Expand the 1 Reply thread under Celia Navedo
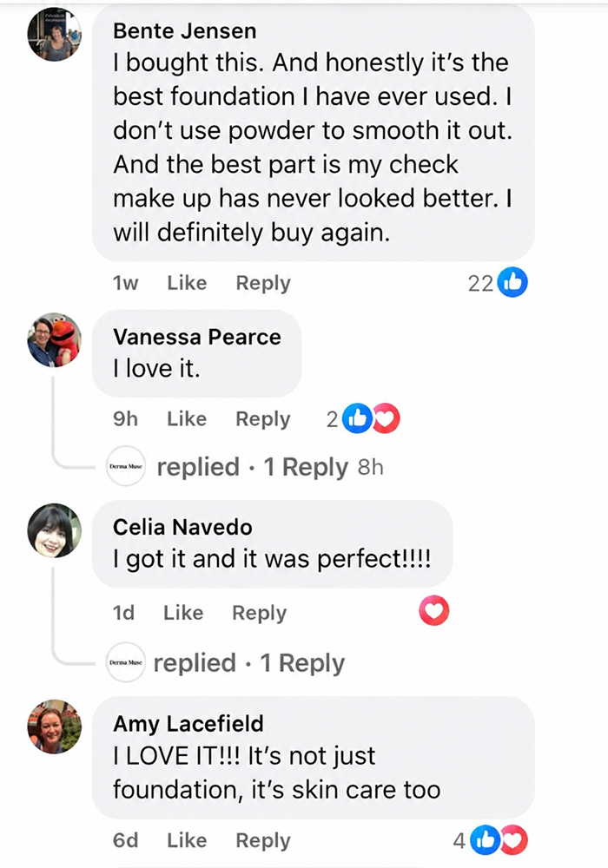The width and height of the screenshot is (608, 868). 301,662
